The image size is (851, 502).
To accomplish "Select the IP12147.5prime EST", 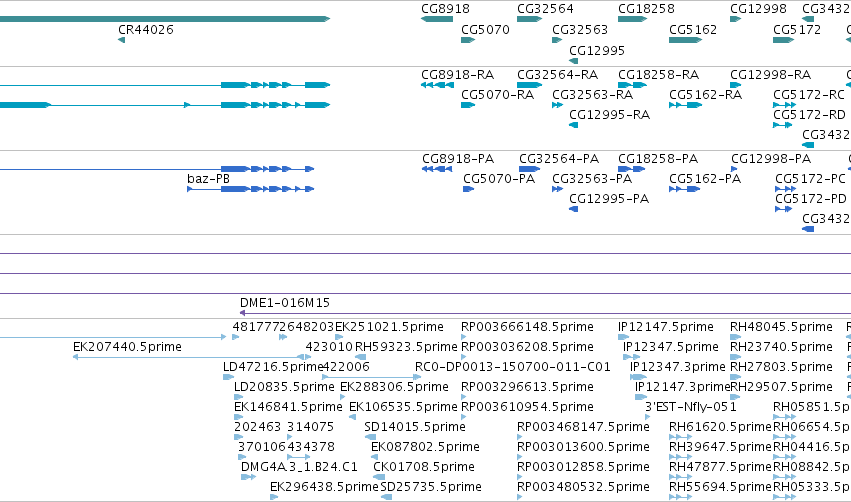I will click(x=624, y=337).
